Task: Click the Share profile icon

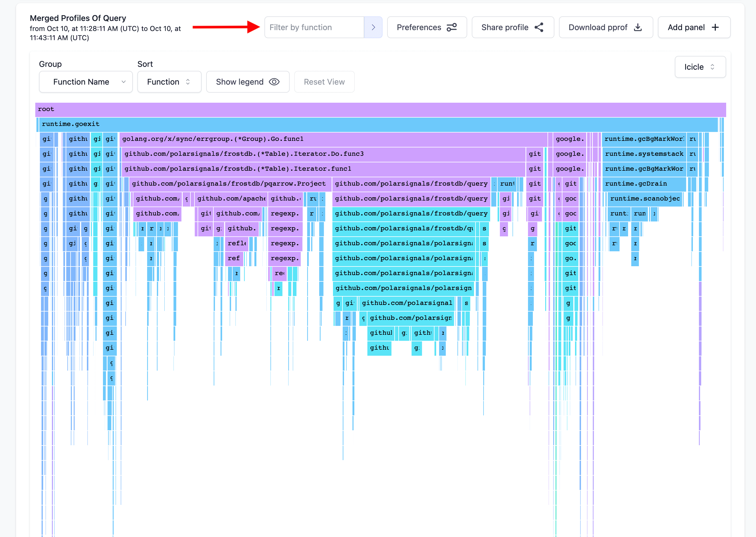Action: click(x=539, y=28)
